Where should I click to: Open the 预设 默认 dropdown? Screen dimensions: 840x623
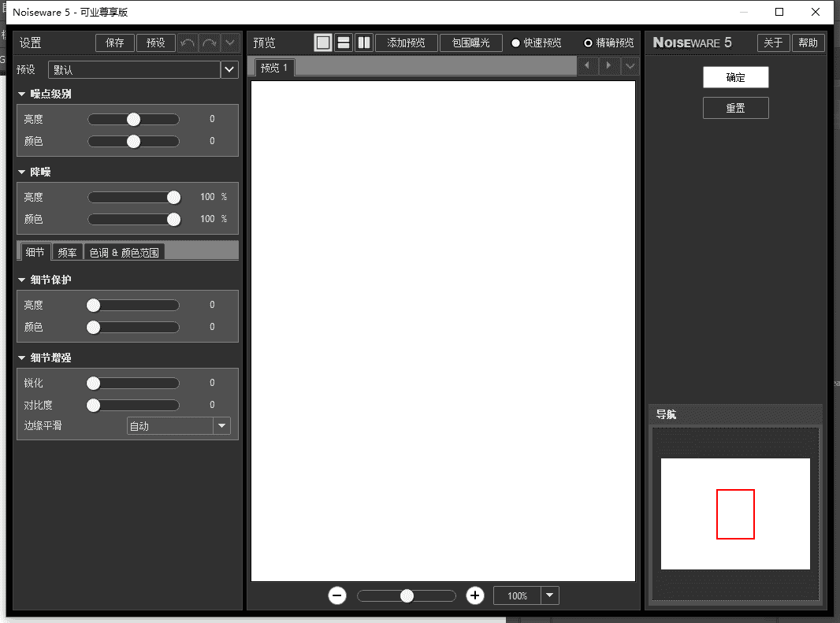(x=229, y=69)
